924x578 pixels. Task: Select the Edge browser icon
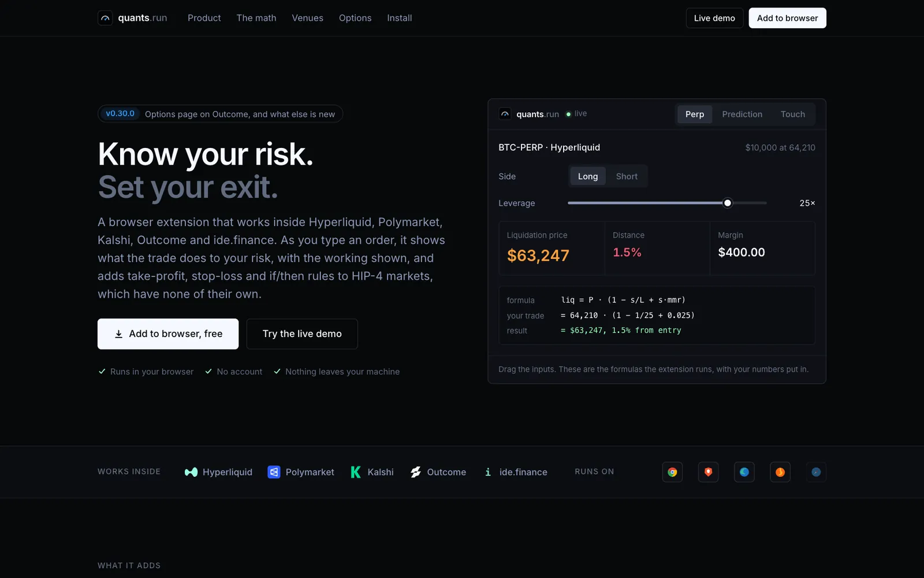coord(744,472)
